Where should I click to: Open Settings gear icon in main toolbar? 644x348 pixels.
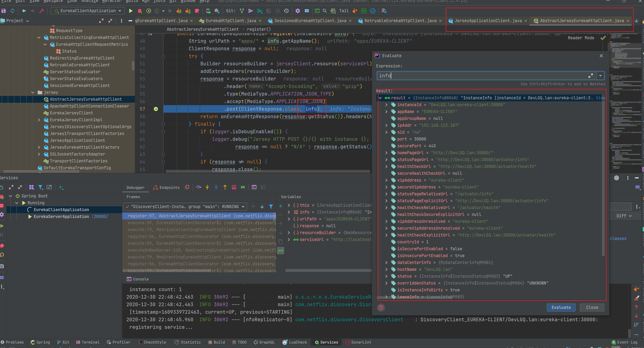pyautogui.click(x=298, y=11)
